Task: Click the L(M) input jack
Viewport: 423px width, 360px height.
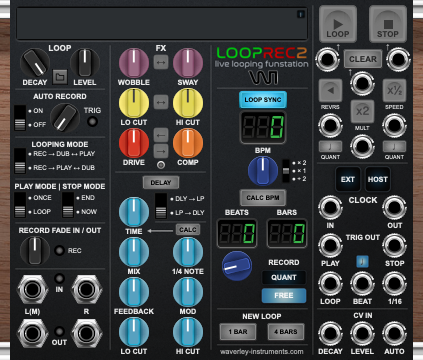Action: coord(32,289)
